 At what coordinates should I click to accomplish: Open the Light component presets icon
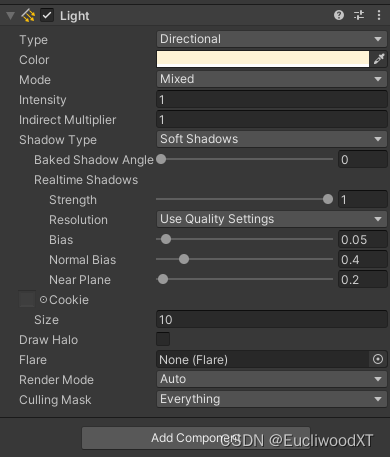(x=359, y=15)
